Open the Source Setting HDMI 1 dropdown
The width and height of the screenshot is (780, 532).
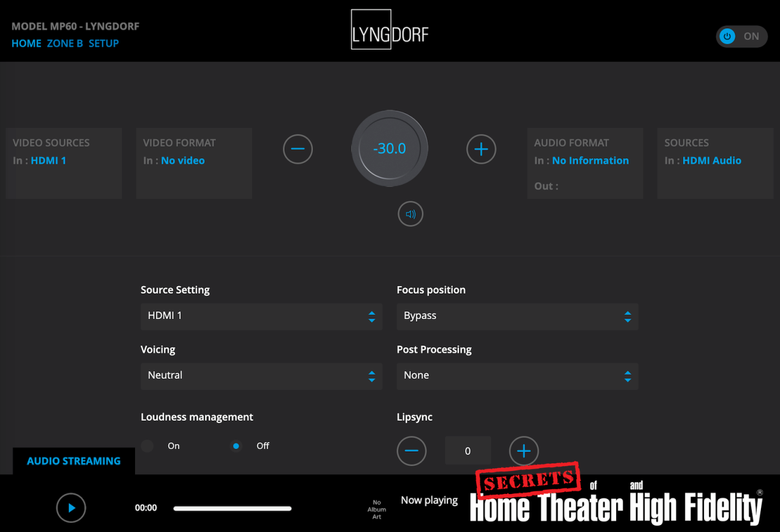point(261,317)
